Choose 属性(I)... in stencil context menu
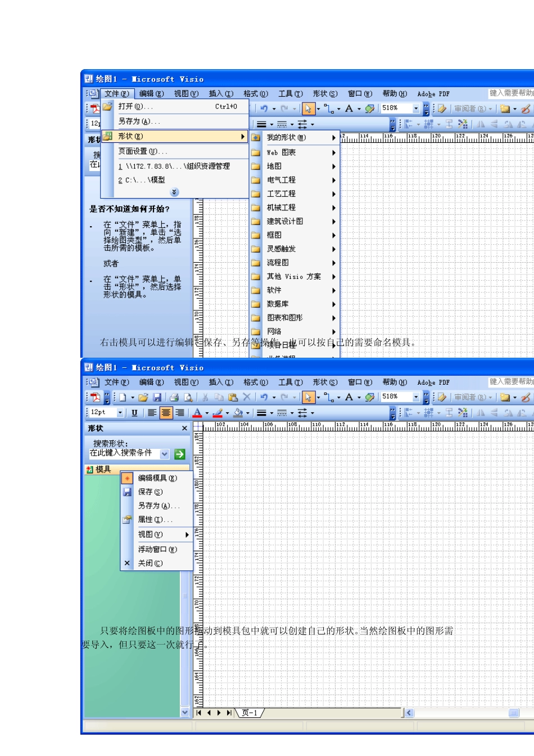Screen dimensions: 534x756 (x=157, y=520)
